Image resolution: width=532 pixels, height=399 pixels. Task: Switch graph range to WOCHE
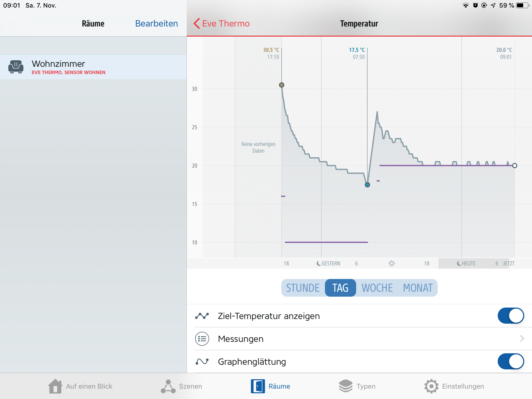tap(377, 288)
